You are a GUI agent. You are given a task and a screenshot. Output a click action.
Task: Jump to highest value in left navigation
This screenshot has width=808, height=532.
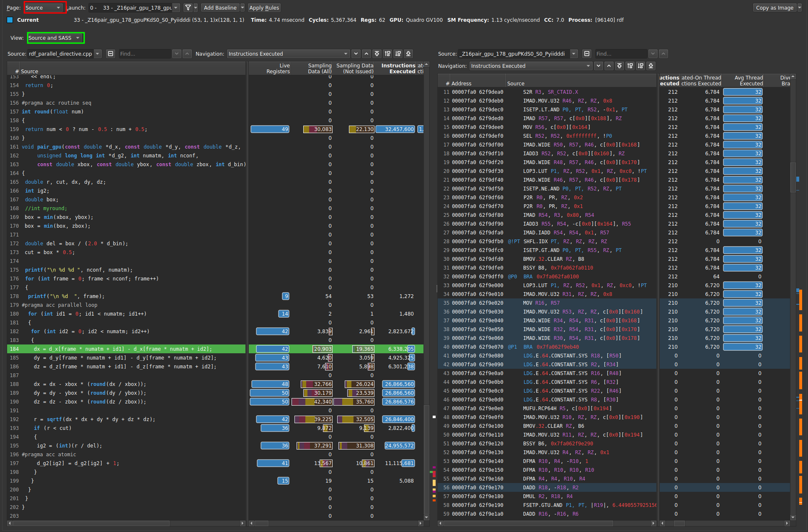click(x=377, y=54)
